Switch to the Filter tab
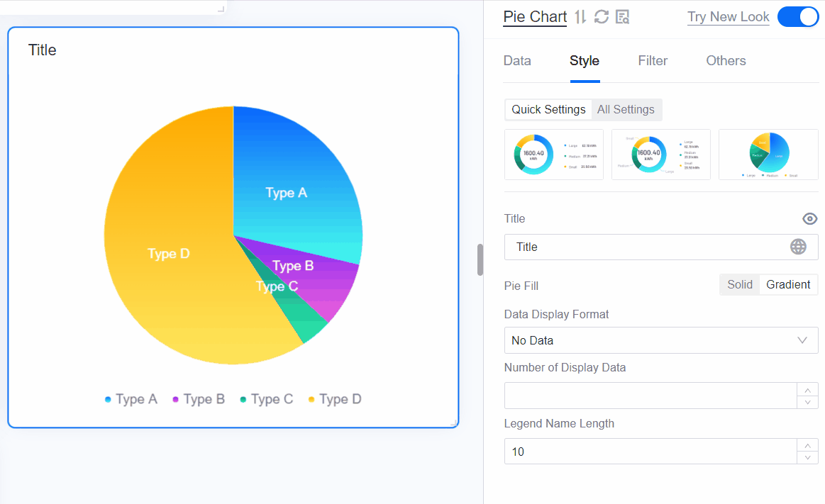 [x=653, y=61]
